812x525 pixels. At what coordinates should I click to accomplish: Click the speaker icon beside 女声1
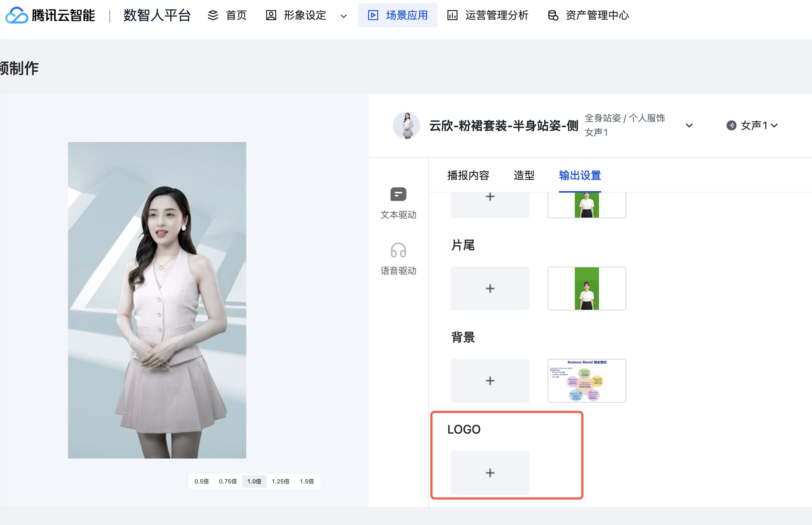(731, 125)
